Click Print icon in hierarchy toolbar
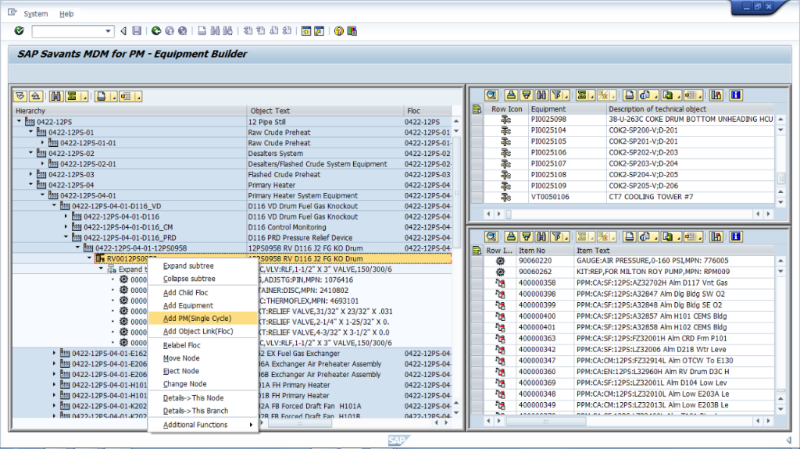This screenshot has width=800, height=449. point(101,96)
